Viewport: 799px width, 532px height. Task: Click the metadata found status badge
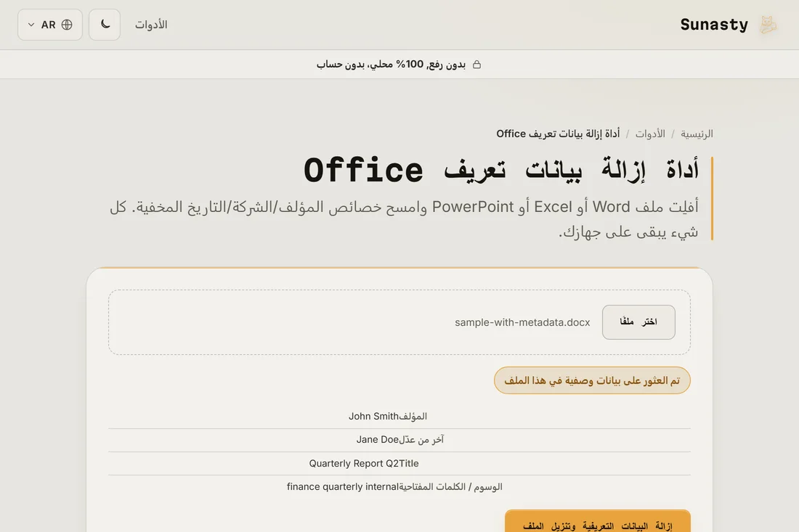(592, 380)
